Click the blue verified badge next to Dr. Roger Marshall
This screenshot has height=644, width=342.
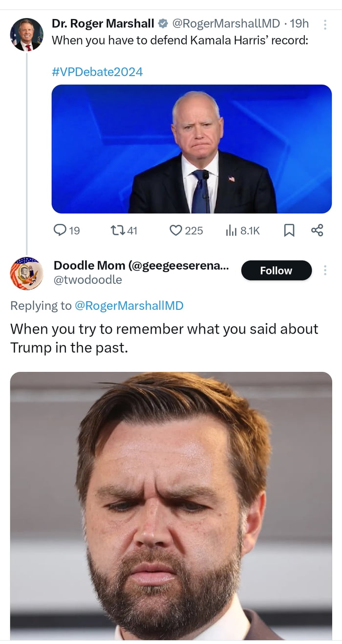pyautogui.click(x=163, y=23)
